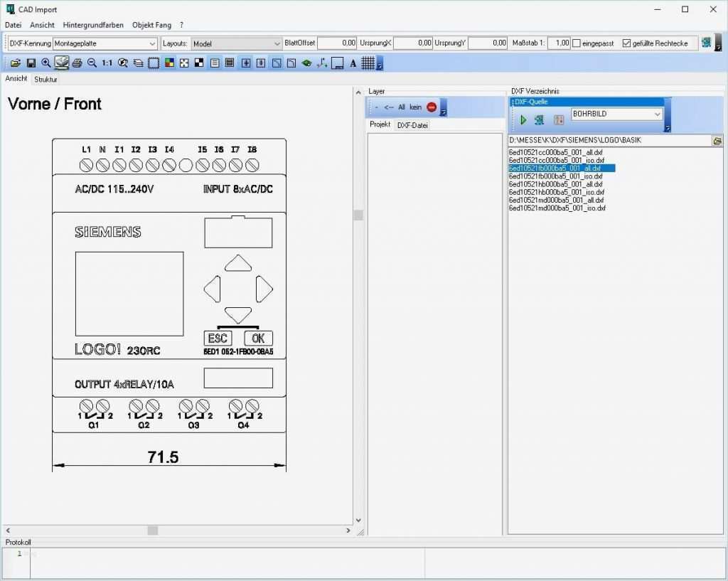Click the UrsprungX input field
This screenshot has width=728, height=581.
(x=413, y=43)
